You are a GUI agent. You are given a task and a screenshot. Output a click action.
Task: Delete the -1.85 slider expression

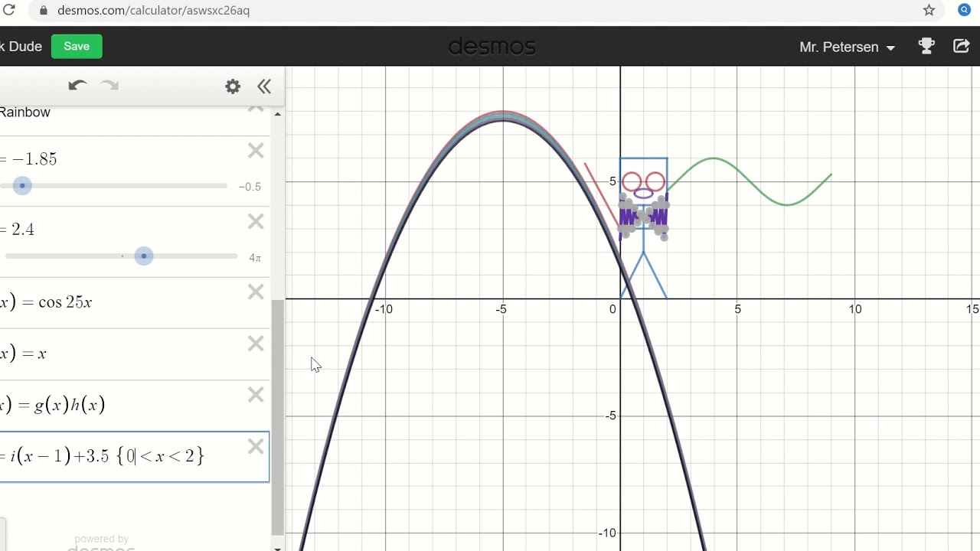pos(256,152)
